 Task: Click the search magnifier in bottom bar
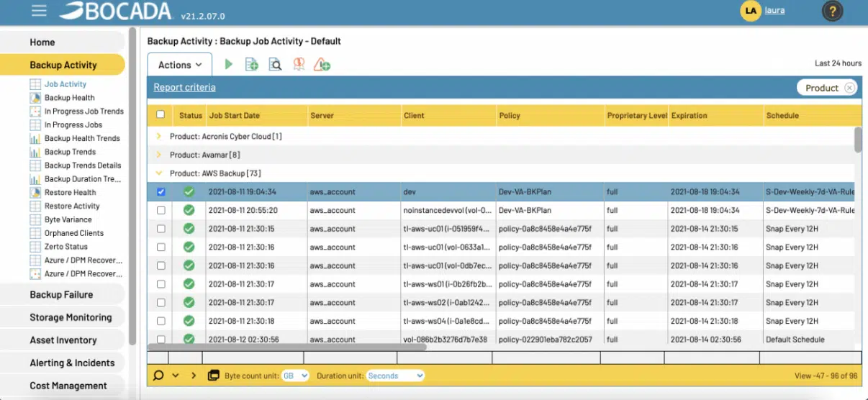click(158, 376)
